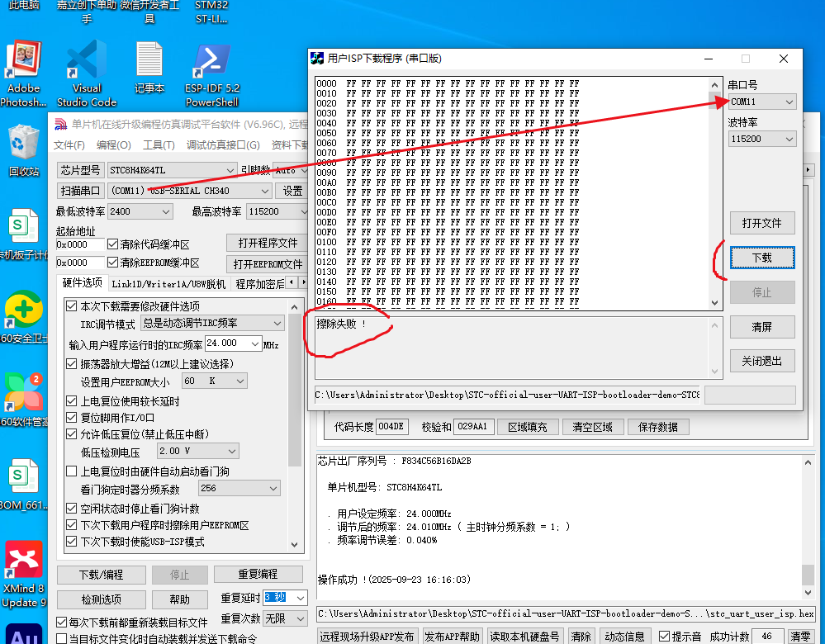825x644 pixels.
Task: Toggle the 清除代码缓冲区 checkbox
Action: pos(113,244)
